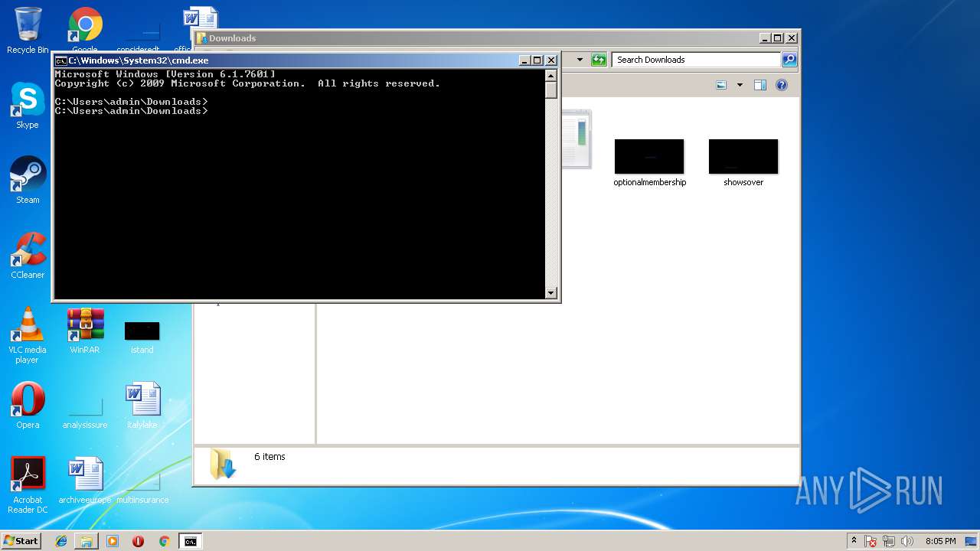Open Internet Explorer from the taskbar
980x551 pixels.
[x=61, y=541]
